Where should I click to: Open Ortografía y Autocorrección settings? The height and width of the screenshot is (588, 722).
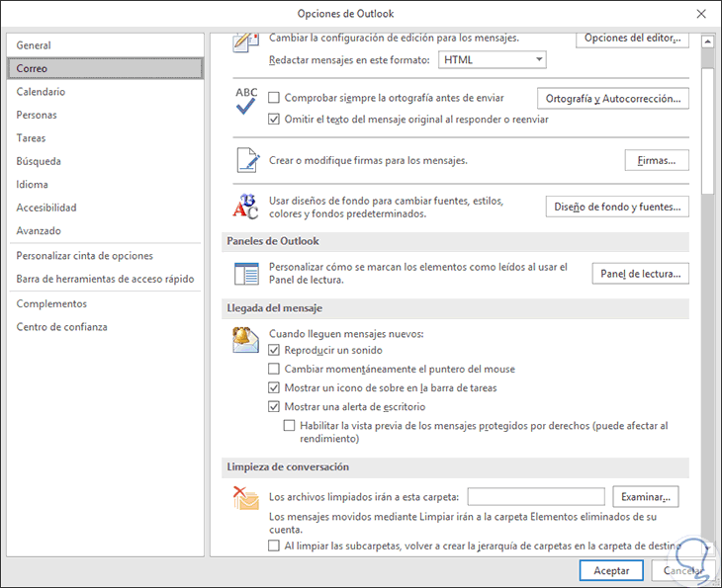(613, 99)
